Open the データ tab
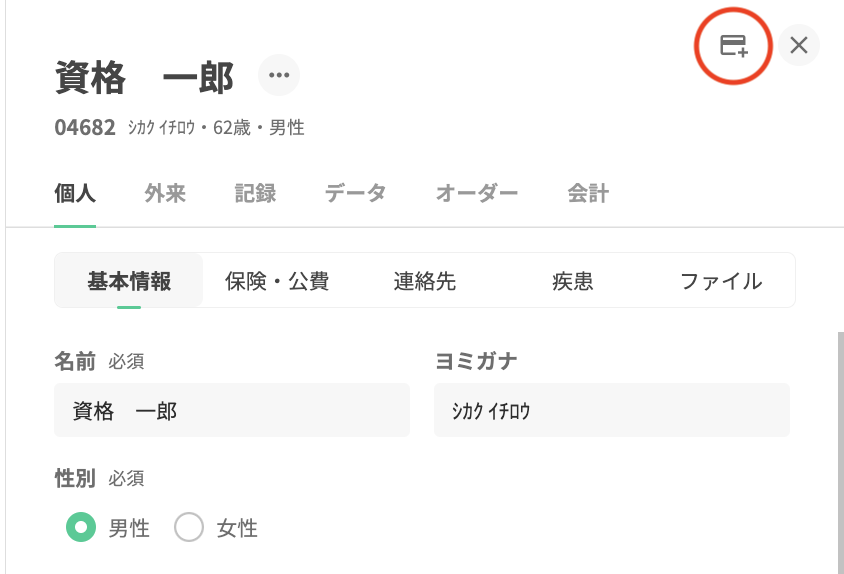The image size is (844, 574). [355, 194]
